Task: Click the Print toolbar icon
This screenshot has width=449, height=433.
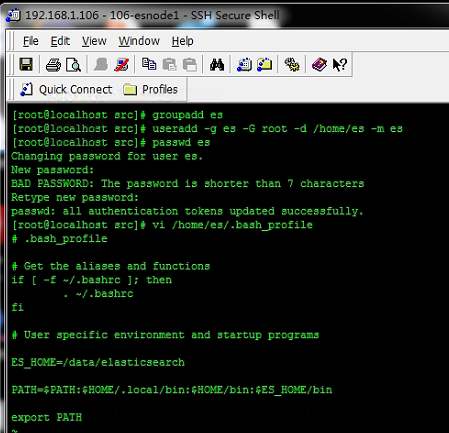Action: [x=53, y=64]
